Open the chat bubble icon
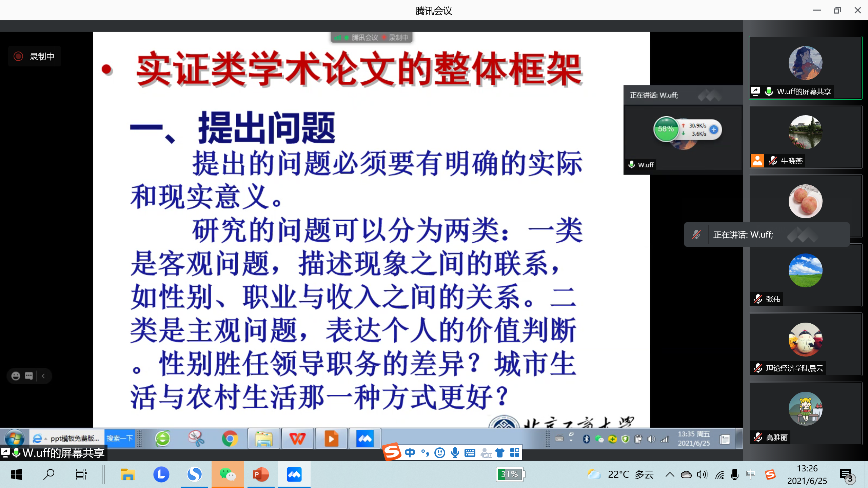The height and width of the screenshot is (488, 868). click(29, 376)
